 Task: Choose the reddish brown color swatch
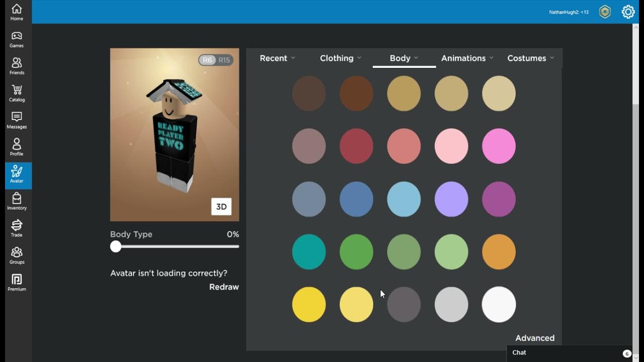356,94
